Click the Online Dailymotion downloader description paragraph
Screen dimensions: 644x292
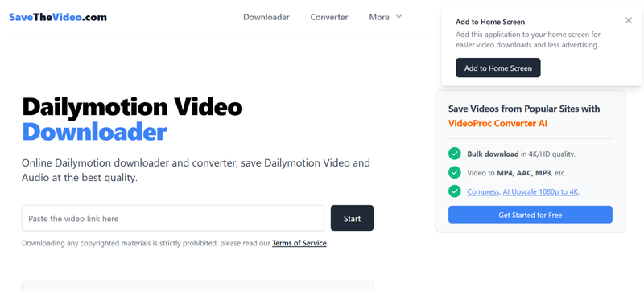tap(196, 171)
